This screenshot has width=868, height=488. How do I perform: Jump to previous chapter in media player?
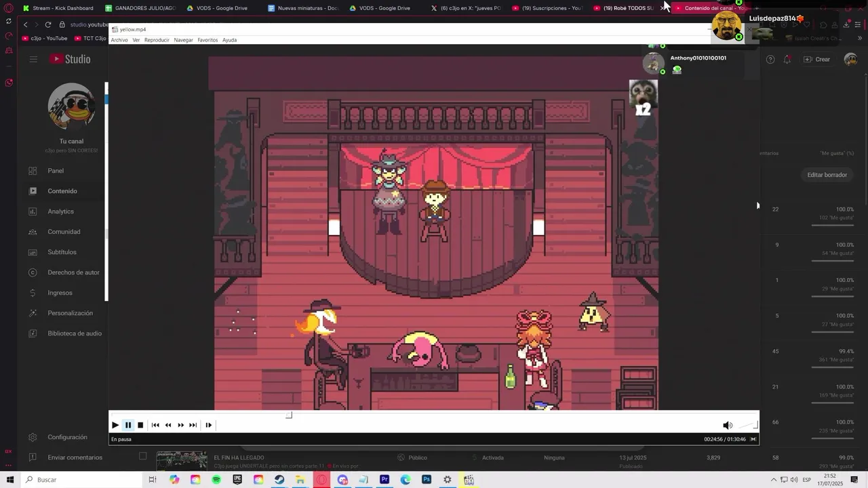point(155,425)
